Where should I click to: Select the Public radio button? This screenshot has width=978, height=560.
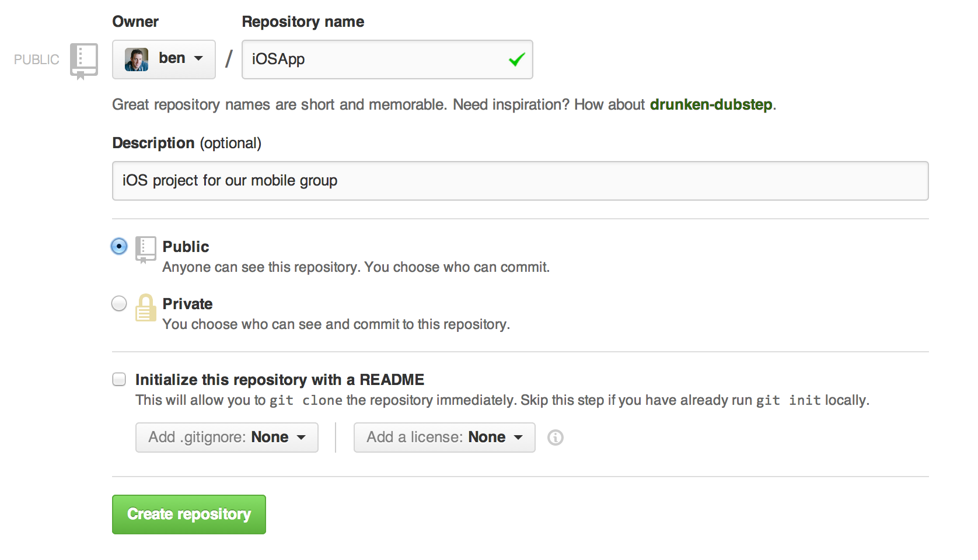pyautogui.click(x=119, y=247)
